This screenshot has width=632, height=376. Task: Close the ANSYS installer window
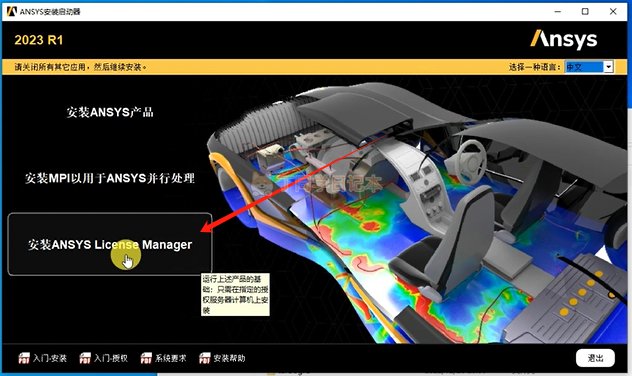point(613,11)
